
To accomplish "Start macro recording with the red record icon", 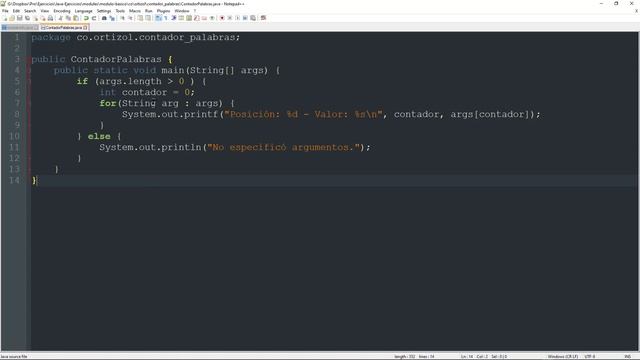I will pyautogui.click(x=222, y=18).
